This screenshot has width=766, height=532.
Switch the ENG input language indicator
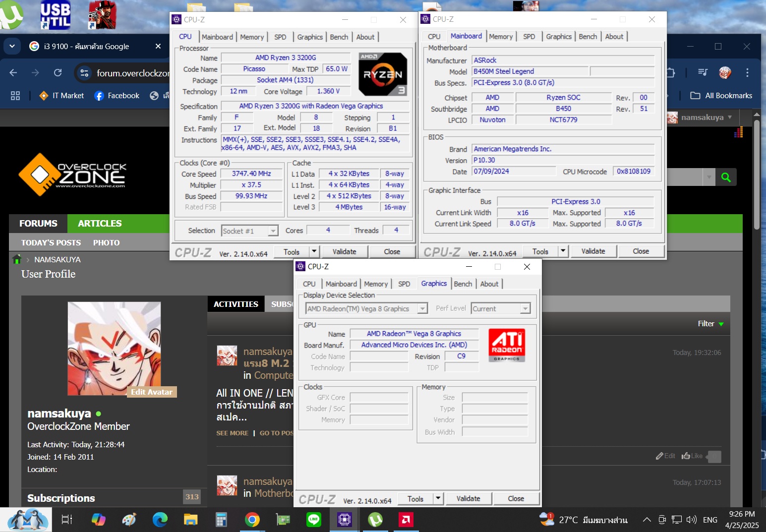tap(710, 520)
